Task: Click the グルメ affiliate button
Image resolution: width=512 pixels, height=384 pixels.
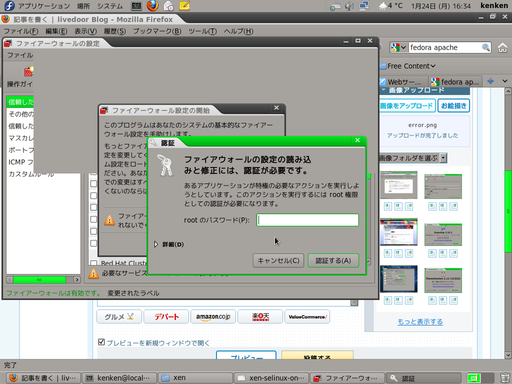Action: coord(119,317)
